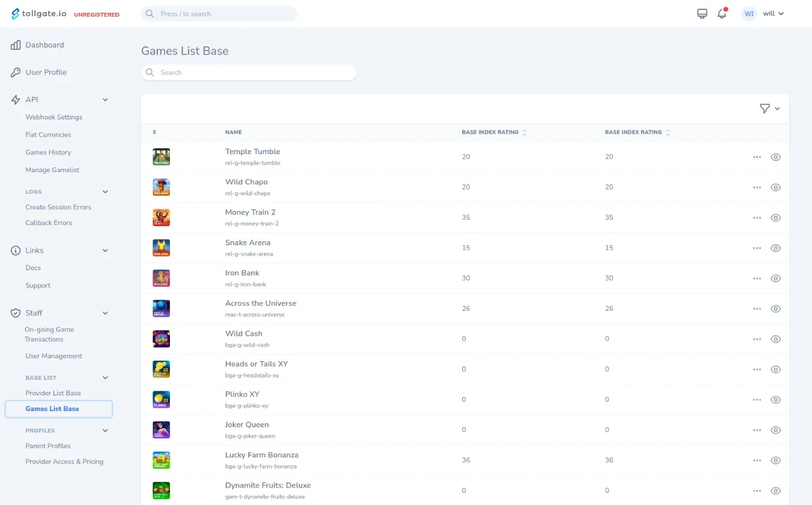Click the Games List Base search field

tap(249, 72)
